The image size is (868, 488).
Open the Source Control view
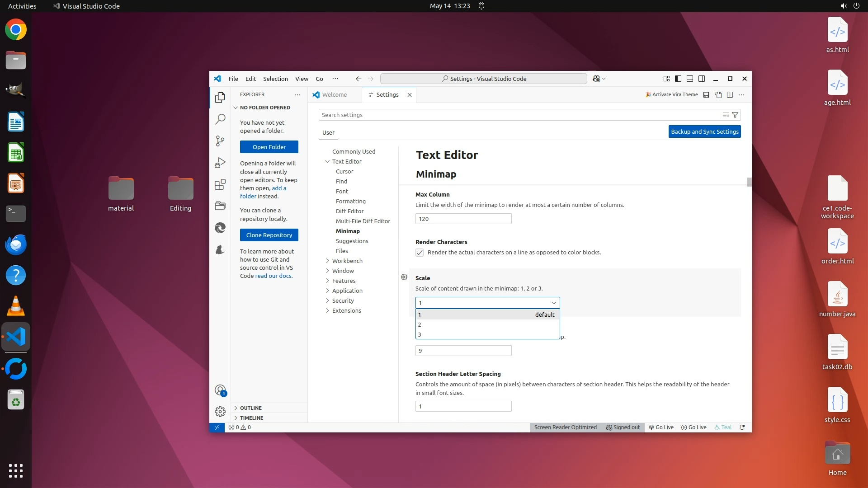point(220,141)
